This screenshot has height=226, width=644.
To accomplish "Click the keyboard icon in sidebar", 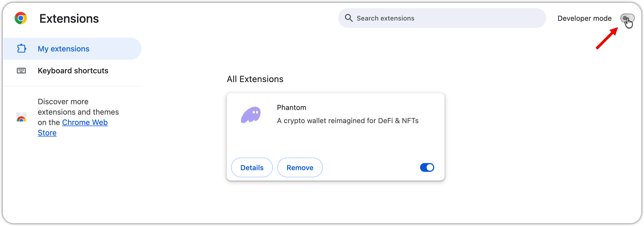I will [21, 71].
